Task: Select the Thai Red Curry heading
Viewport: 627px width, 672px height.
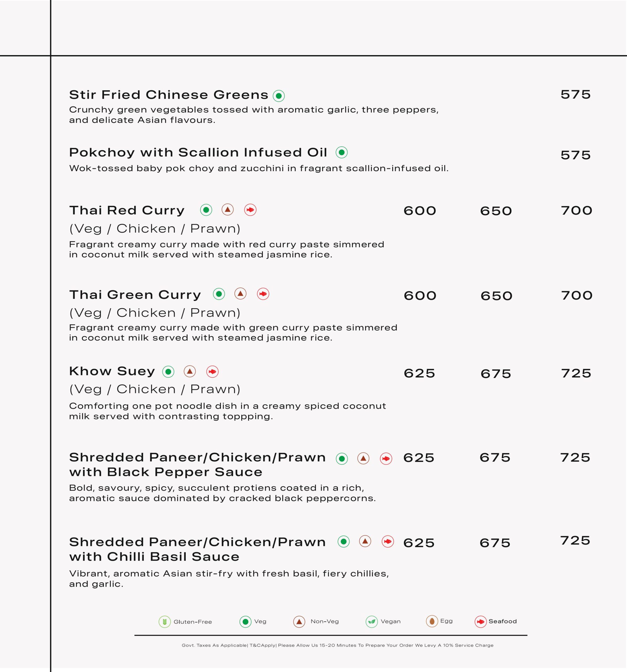Action: coord(127,210)
